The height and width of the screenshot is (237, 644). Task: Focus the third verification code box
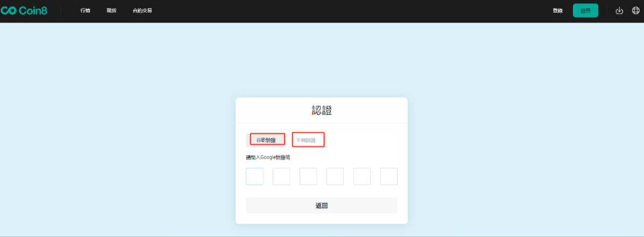click(308, 176)
